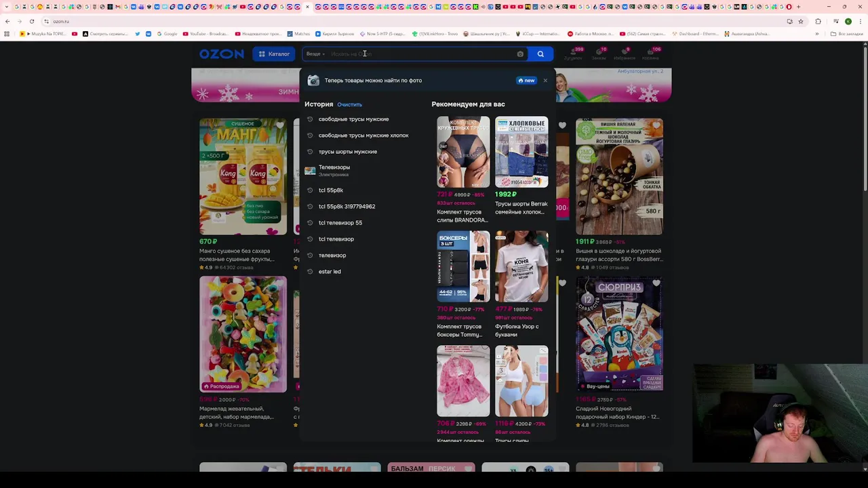Image resolution: width=868 pixels, height=488 pixels.
Task: Select history item 'свободные трусы мужские хлопок'
Action: coord(363,136)
